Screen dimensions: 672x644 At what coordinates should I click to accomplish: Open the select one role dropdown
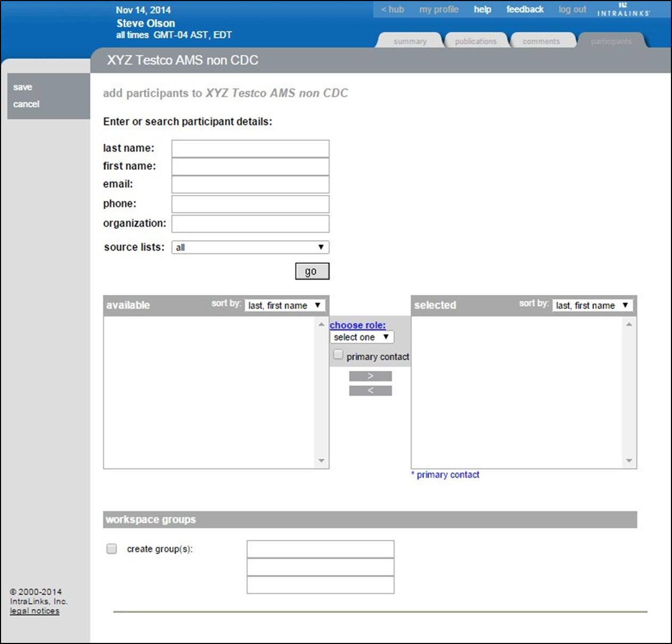pos(362,337)
